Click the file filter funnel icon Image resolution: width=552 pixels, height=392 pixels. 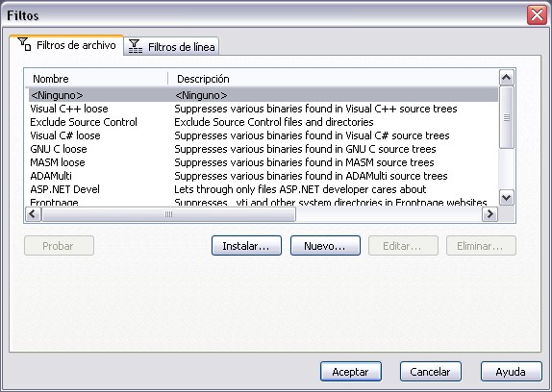(x=24, y=44)
